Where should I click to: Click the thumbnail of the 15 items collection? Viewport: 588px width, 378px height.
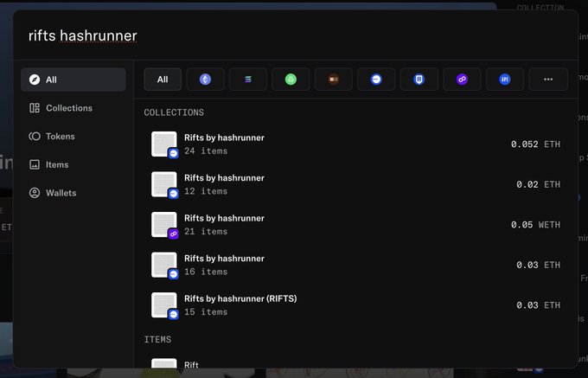pyautogui.click(x=164, y=304)
